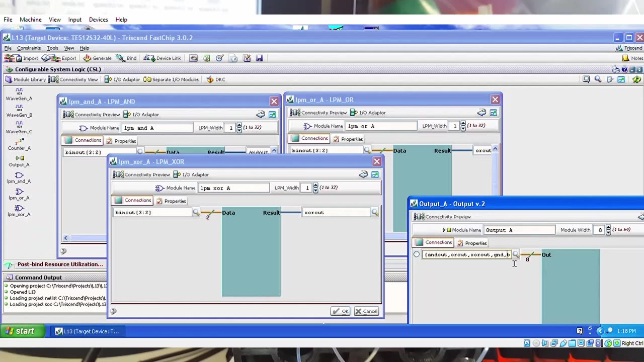Image resolution: width=644 pixels, height=362 pixels.
Task: Open the File menu of FastChip
Action: [8, 48]
